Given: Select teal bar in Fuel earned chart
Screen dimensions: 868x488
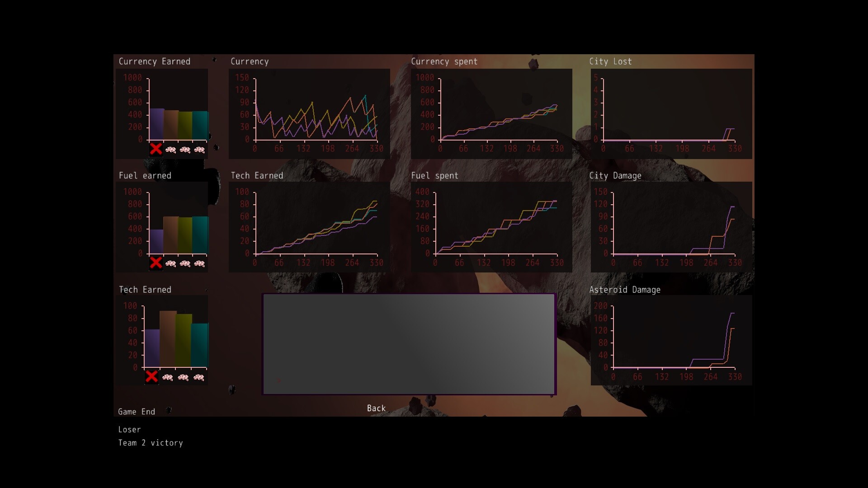Looking at the screenshot, I should (200, 235).
